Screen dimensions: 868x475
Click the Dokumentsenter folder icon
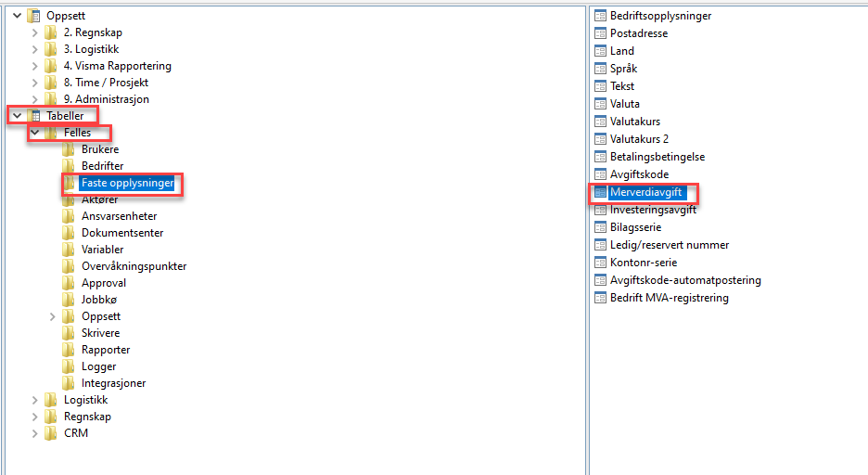pos(68,233)
